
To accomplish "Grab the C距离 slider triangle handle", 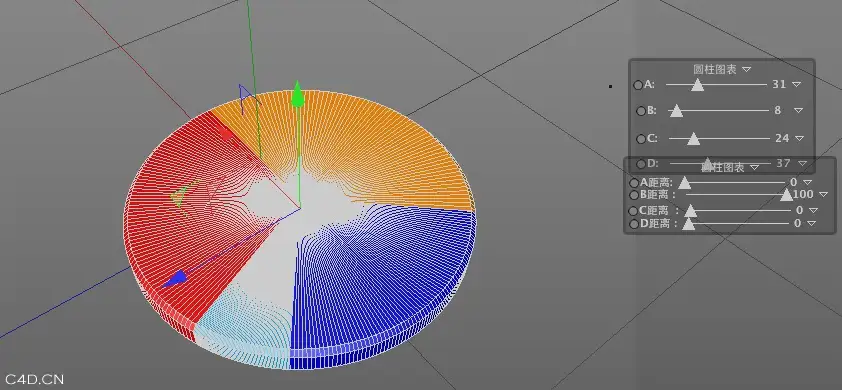I will click(x=691, y=211).
